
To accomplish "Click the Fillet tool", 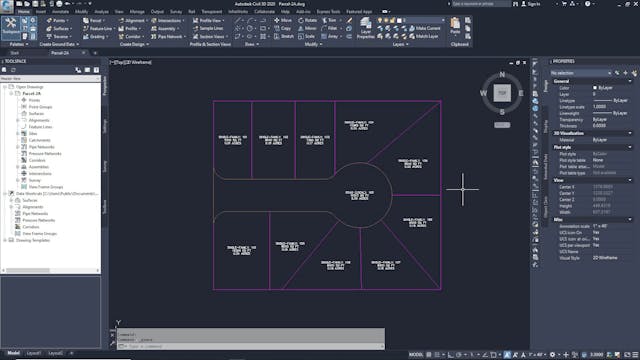I will [x=331, y=29].
